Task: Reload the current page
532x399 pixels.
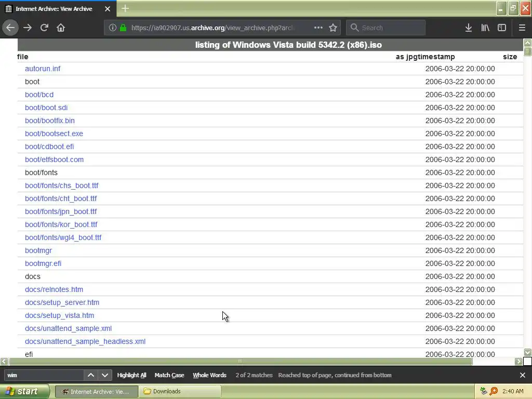Action: click(x=44, y=28)
